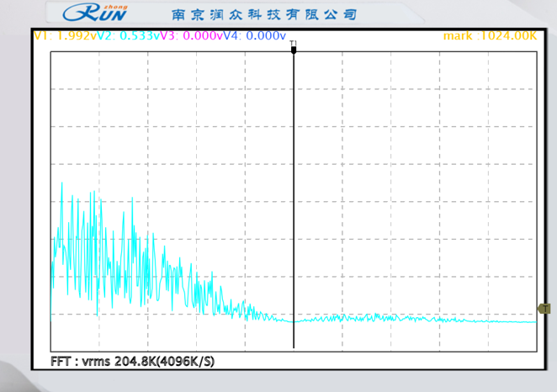
Task: Click the small T1 label above cursor
Action: pyautogui.click(x=294, y=43)
